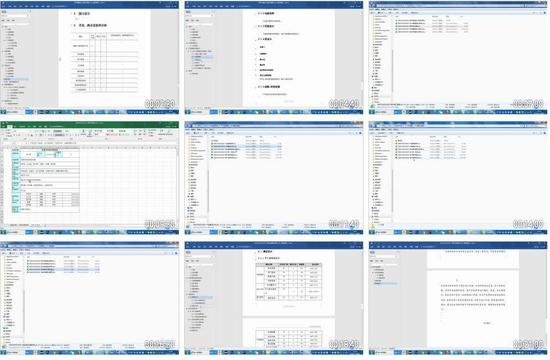The height and width of the screenshot is (360, 550).
Task: Select the highlighted navigation heading in the 00:02:20 frame
Action: 16,79
